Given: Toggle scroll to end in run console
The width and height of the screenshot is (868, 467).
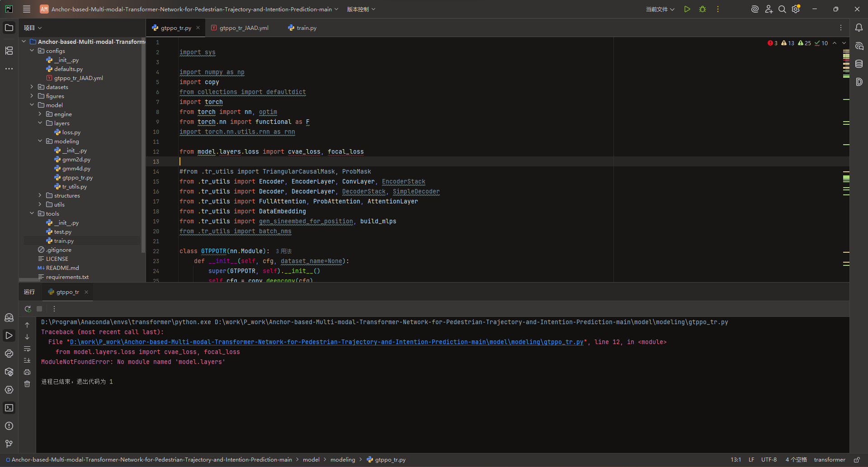Looking at the screenshot, I should (27, 360).
